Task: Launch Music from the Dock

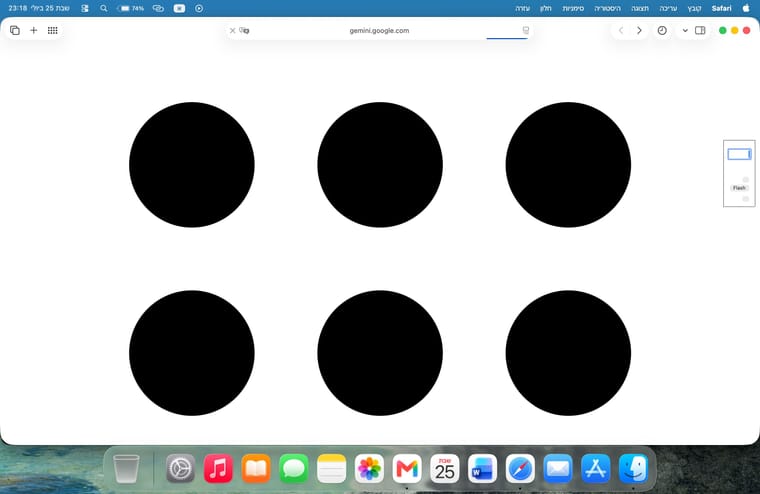Action: 218,468
